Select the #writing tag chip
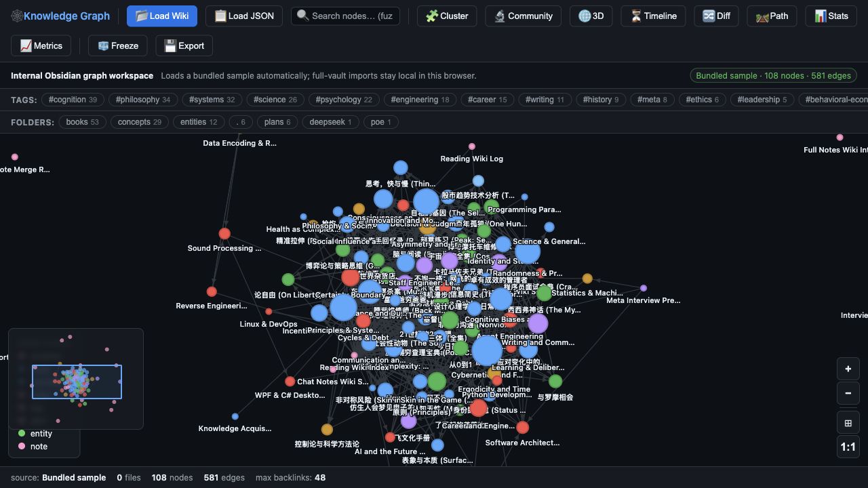Image resolution: width=868 pixels, height=488 pixels. click(x=545, y=100)
